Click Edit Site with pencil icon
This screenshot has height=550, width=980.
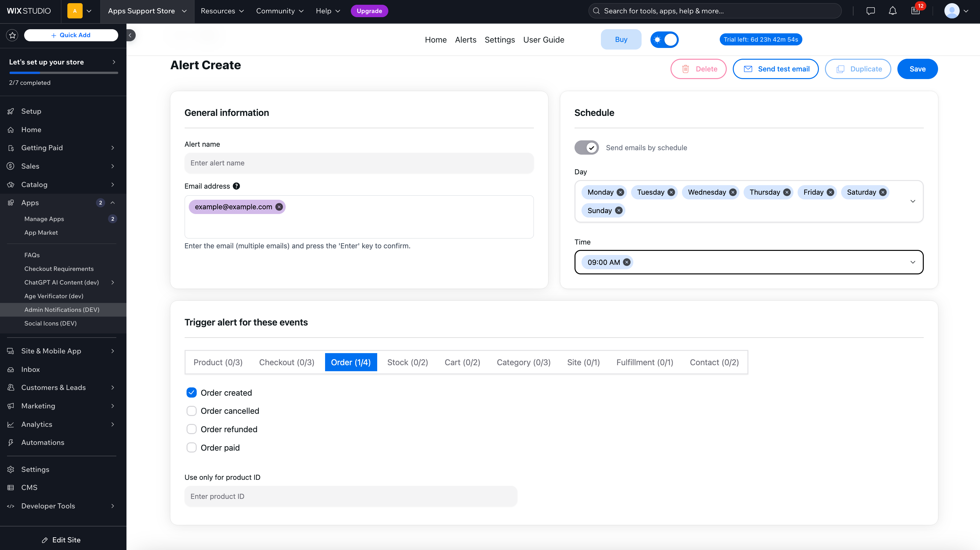pos(61,540)
